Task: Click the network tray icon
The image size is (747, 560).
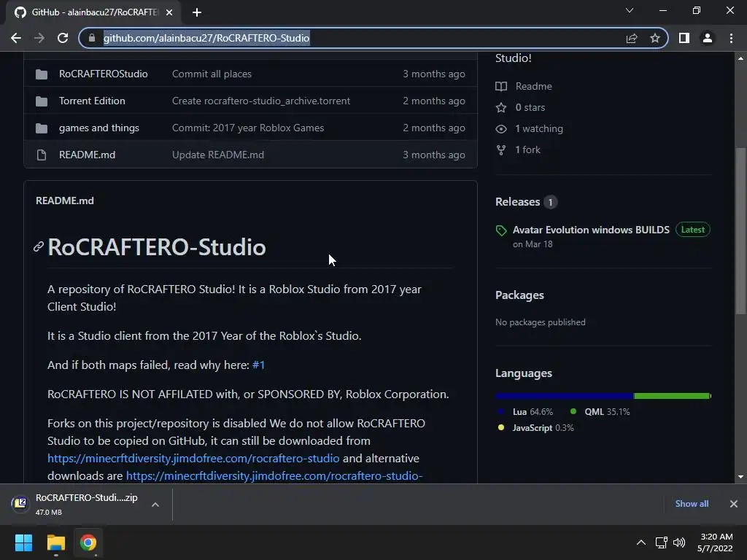Action: click(x=661, y=542)
